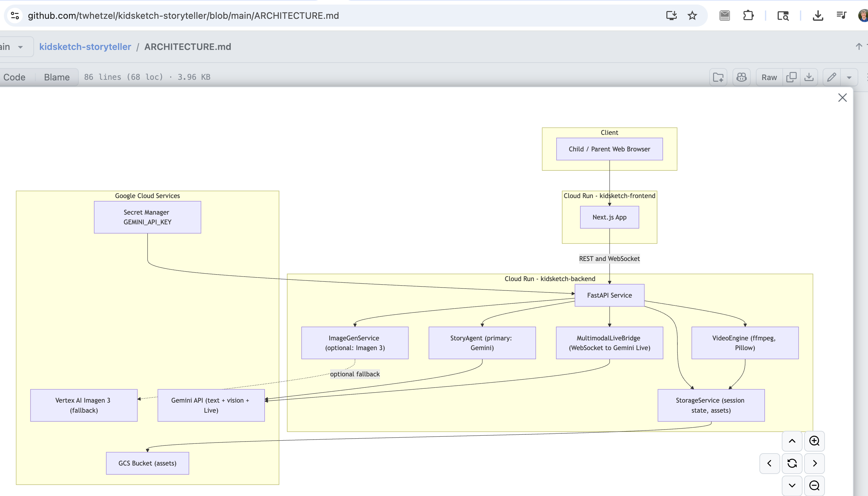Zoom out of the diagram
Screen dimensions: 868x496
coord(814,485)
